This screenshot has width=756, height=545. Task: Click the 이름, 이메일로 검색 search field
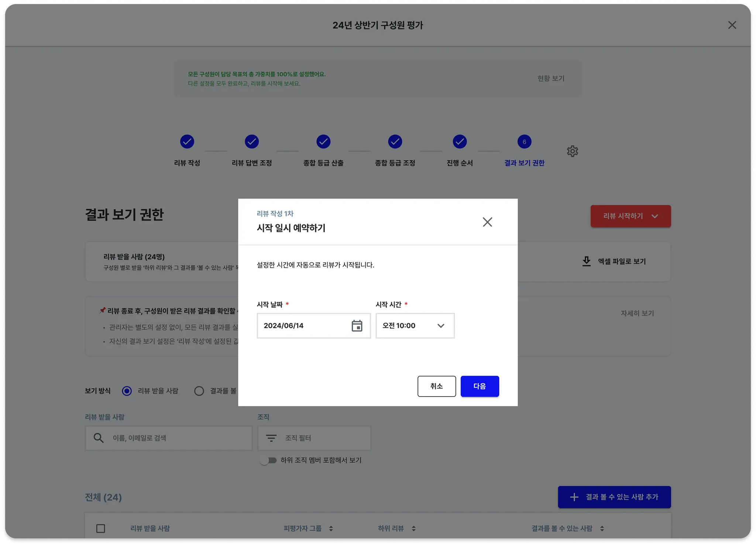[x=169, y=438]
